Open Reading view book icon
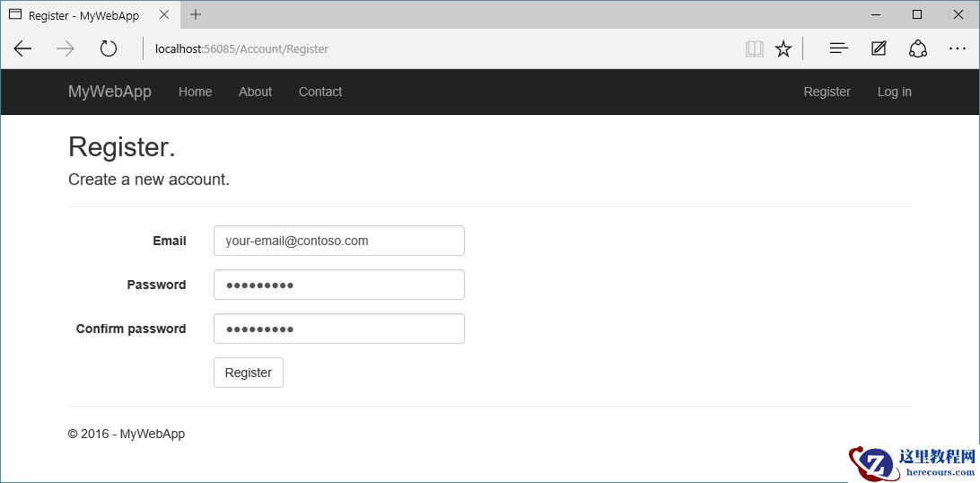The height and width of the screenshot is (483, 980). (x=755, y=49)
